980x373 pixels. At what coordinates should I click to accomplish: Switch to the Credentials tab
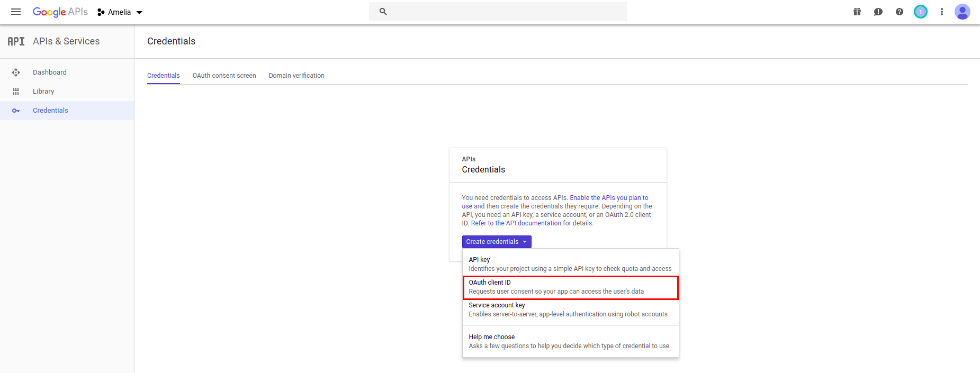pos(164,76)
